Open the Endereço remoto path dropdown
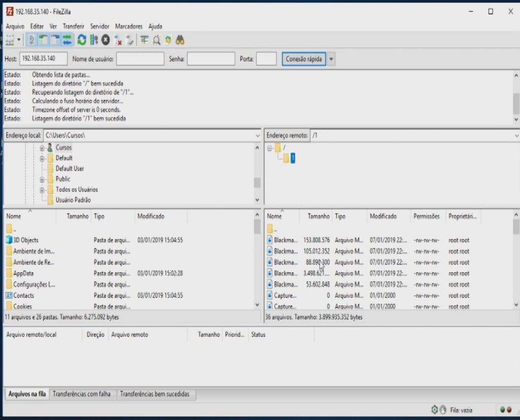Image resolution: width=520 pixels, height=420 pixels. tap(516, 135)
